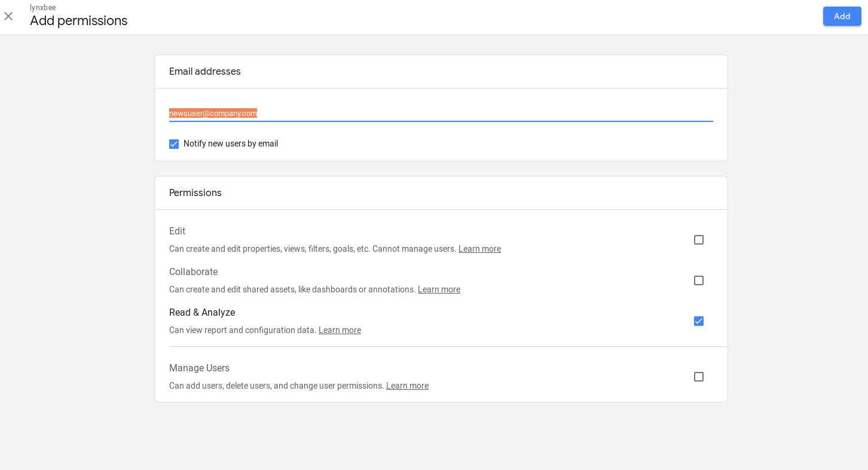Disable the Notify new users by email option
This screenshot has width=868, height=470.
(173, 144)
